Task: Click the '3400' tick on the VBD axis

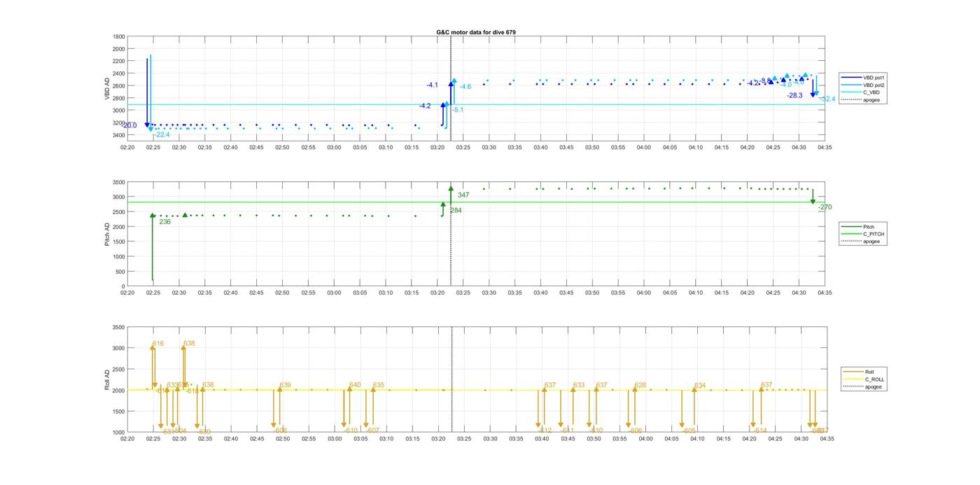Action: coord(119,135)
